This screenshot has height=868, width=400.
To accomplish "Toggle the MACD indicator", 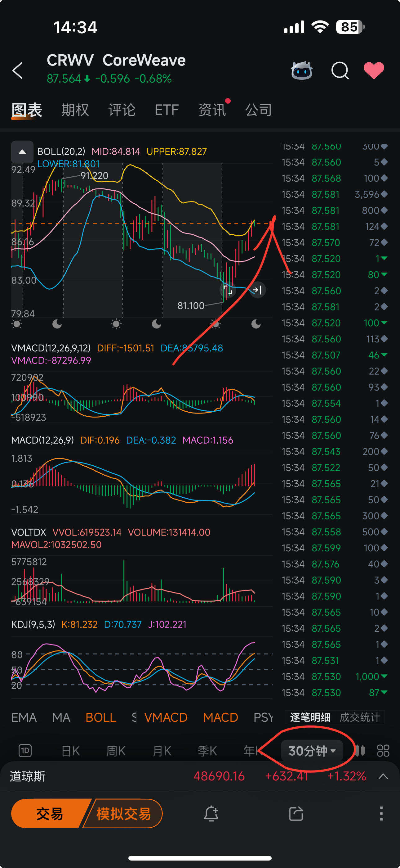I will 220,717.
